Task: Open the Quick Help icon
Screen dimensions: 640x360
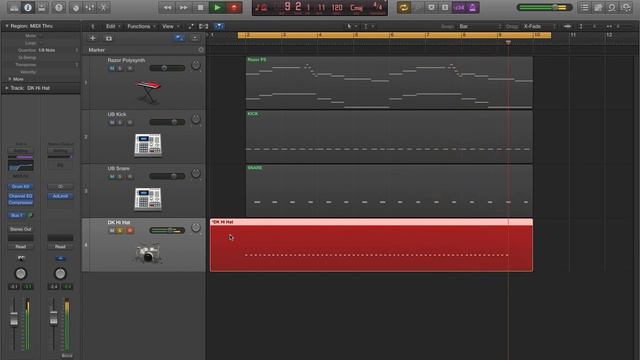Action: coord(59,7)
